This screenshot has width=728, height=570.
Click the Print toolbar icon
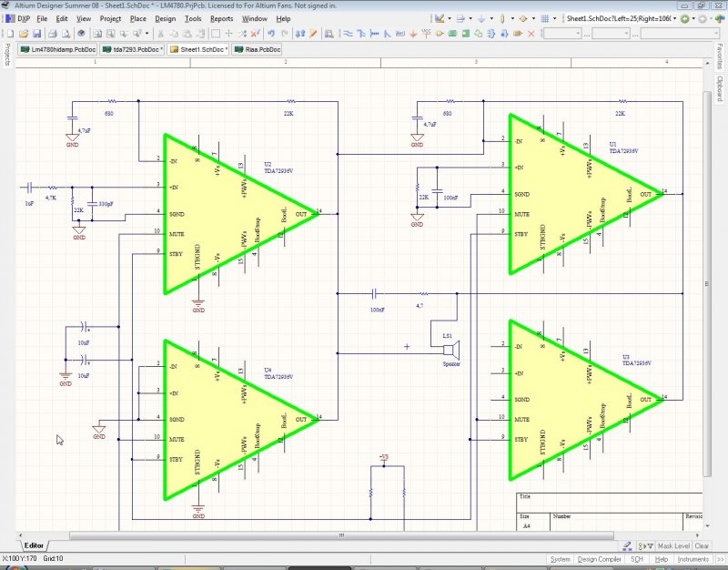[53, 34]
